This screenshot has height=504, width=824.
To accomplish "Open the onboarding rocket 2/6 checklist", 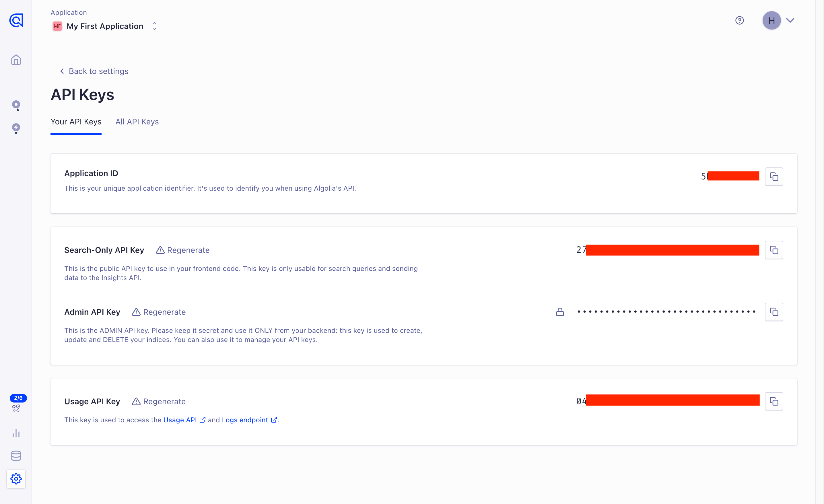I will 16,408.
